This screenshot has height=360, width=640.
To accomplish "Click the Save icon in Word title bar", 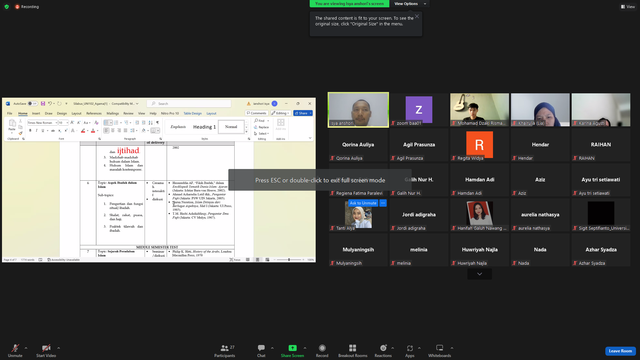I will (43, 104).
